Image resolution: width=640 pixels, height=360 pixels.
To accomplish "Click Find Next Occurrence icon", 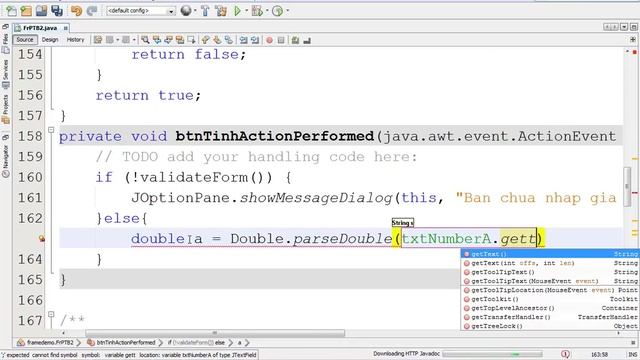I will coord(168,40).
